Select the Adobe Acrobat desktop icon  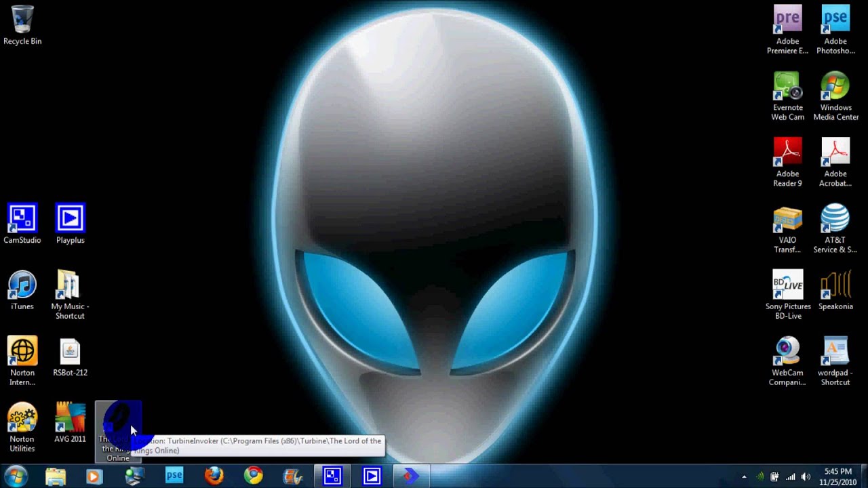(x=835, y=163)
